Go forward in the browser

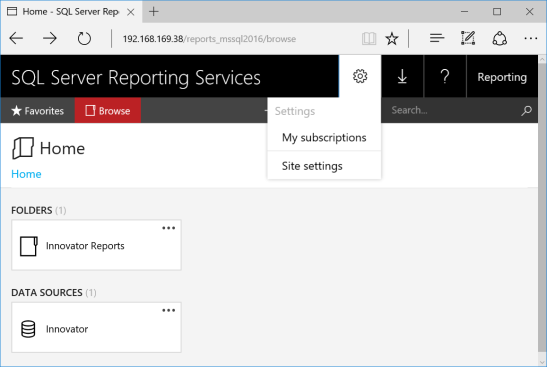(50, 38)
